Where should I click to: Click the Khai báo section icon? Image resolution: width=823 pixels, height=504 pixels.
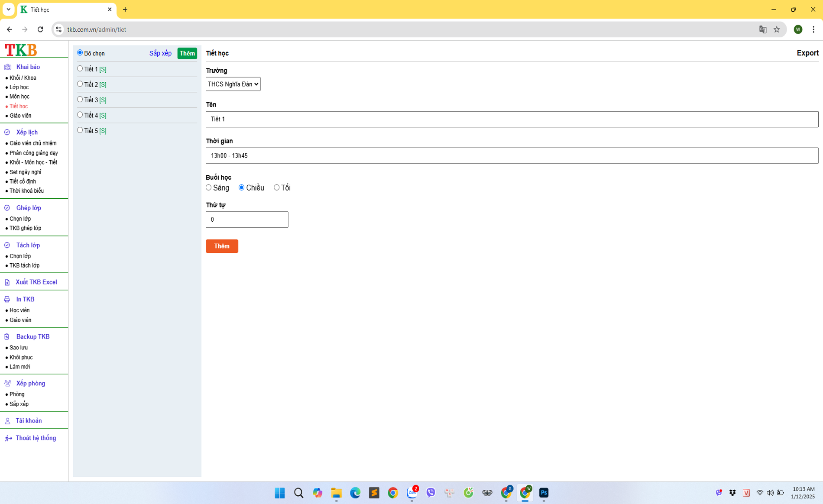pos(7,67)
